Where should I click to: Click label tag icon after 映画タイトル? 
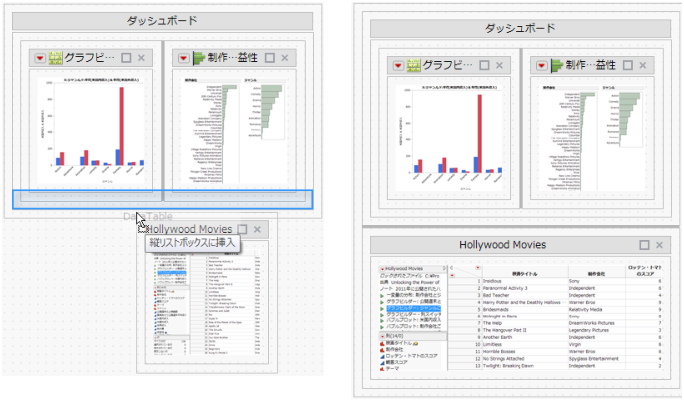click(x=416, y=344)
